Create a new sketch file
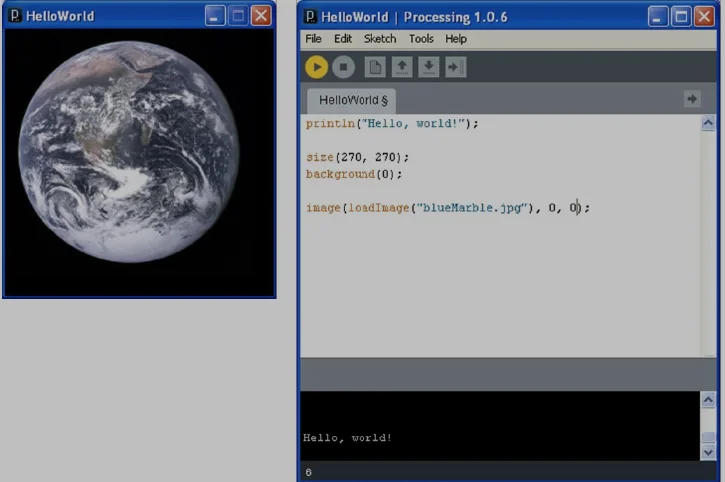 point(375,67)
